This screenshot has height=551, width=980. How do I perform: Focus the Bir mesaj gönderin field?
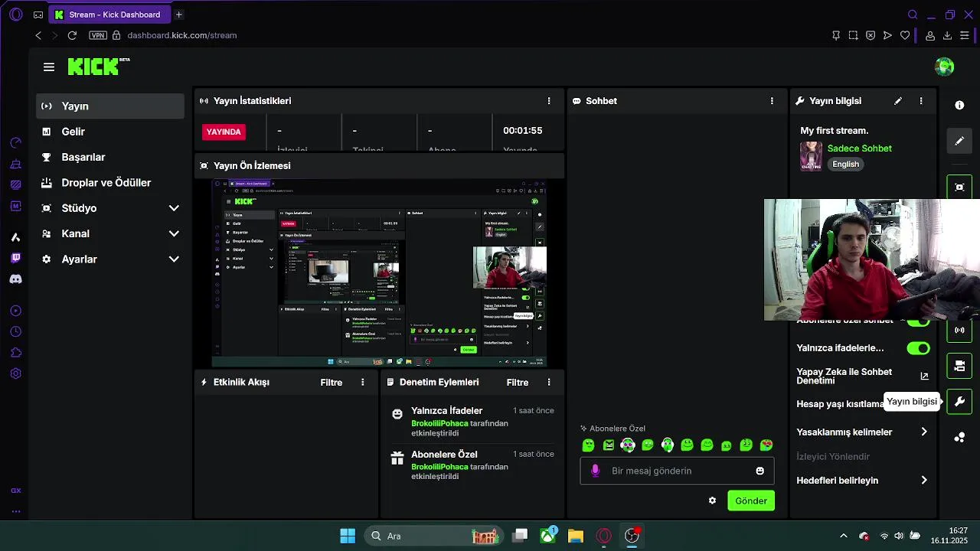(x=677, y=471)
